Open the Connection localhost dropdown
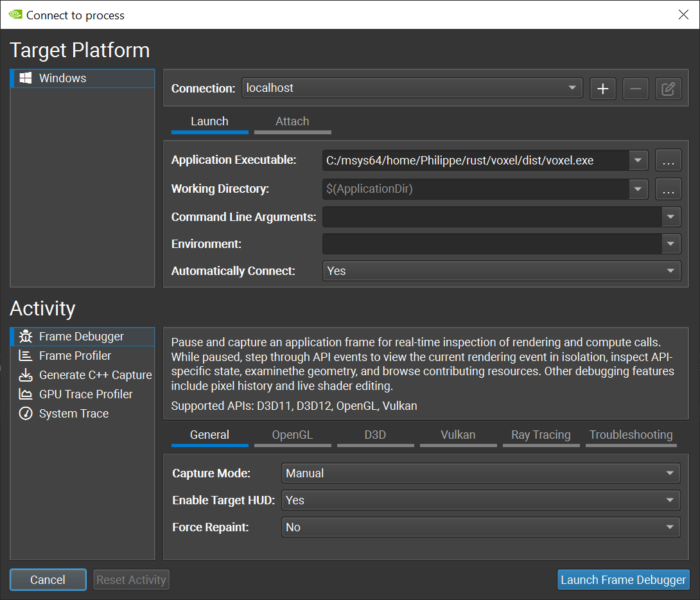 coord(412,88)
